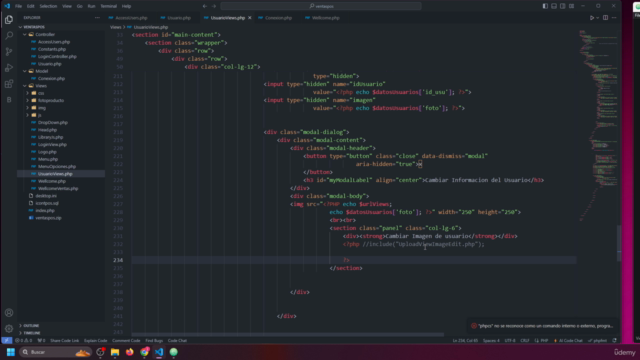Launch Chrome from the taskbar

(144, 352)
